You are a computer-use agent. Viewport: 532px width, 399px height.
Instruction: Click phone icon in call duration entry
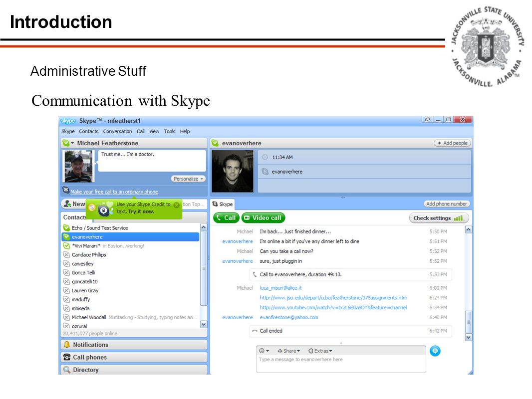[255, 274]
